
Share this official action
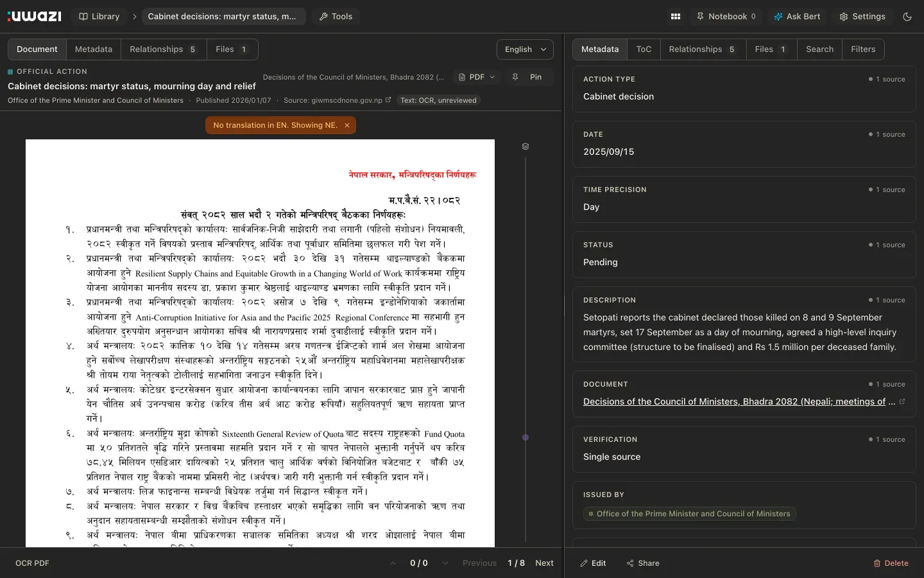tap(643, 563)
